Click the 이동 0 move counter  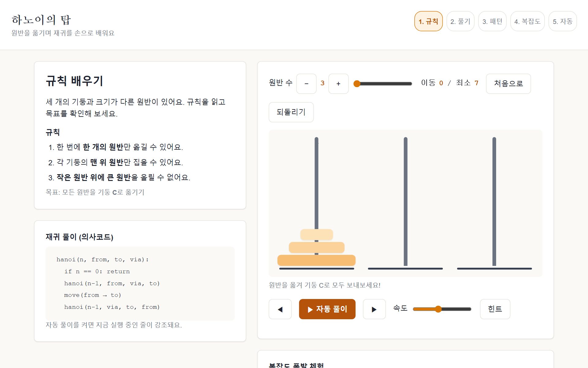click(432, 83)
